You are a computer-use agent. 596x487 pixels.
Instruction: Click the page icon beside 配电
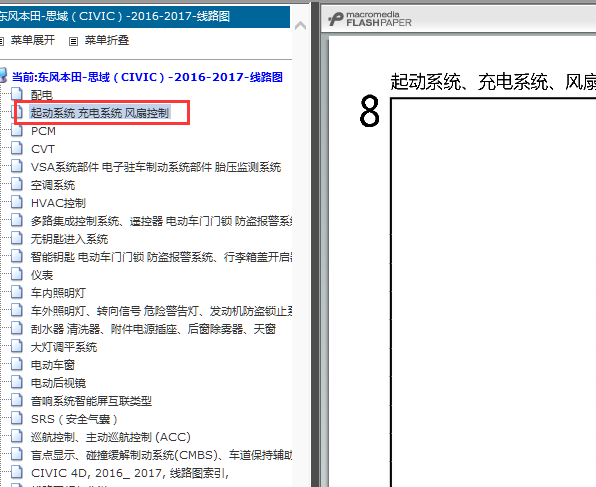click(17, 94)
